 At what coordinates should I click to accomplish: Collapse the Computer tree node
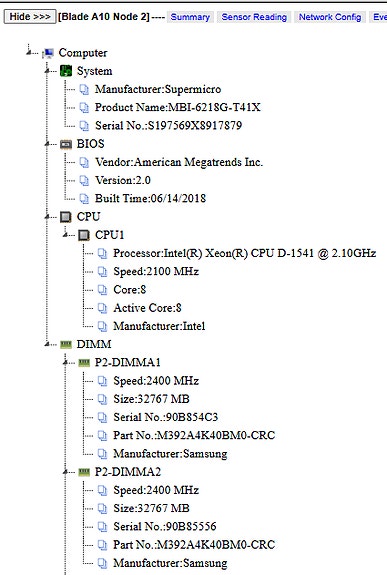29,53
